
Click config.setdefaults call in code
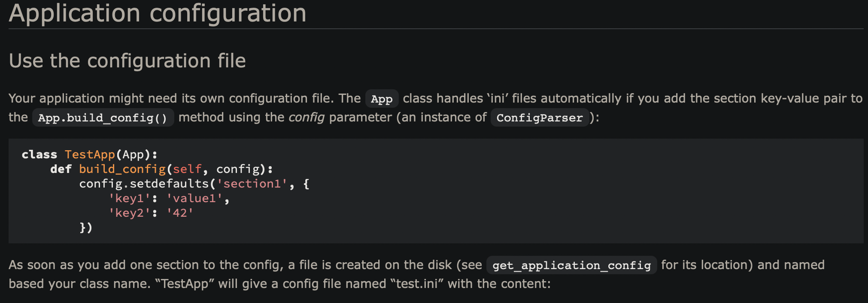144,184
